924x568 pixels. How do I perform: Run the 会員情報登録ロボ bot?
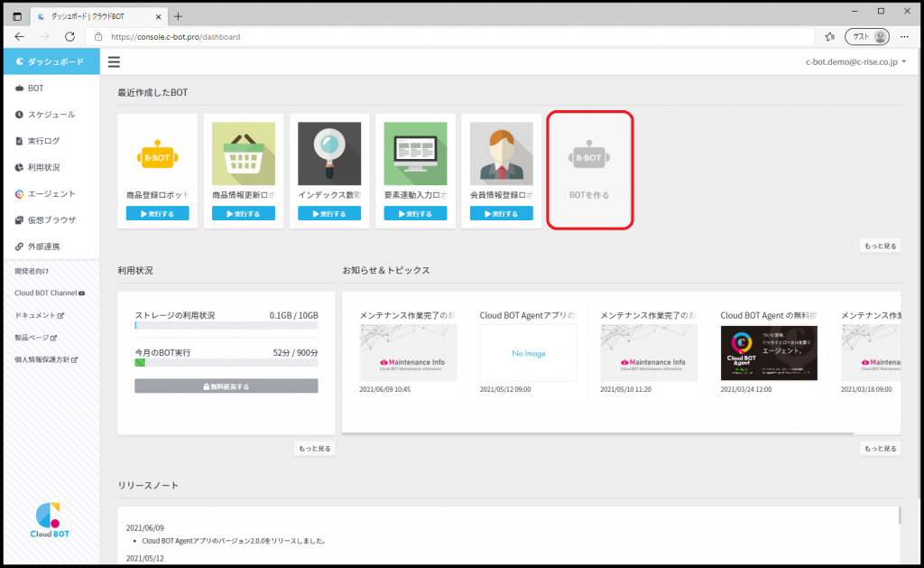[502, 213]
